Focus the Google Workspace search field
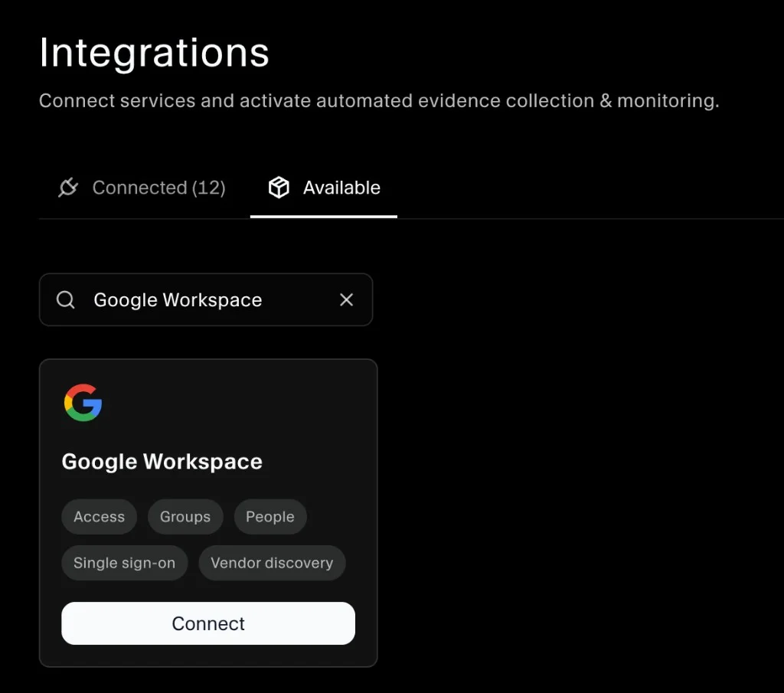 coord(206,300)
